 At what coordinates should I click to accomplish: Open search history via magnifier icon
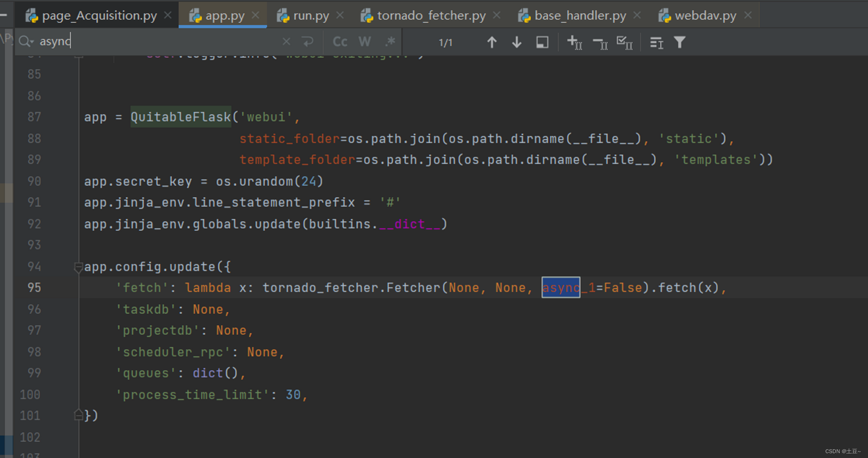click(x=26, y=42)
